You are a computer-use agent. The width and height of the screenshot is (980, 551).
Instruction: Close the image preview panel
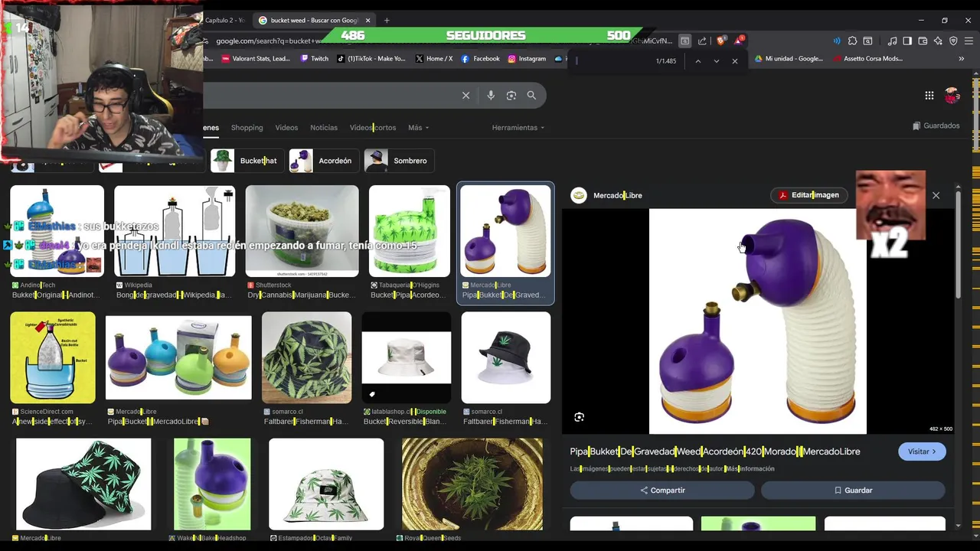point(936,195)
